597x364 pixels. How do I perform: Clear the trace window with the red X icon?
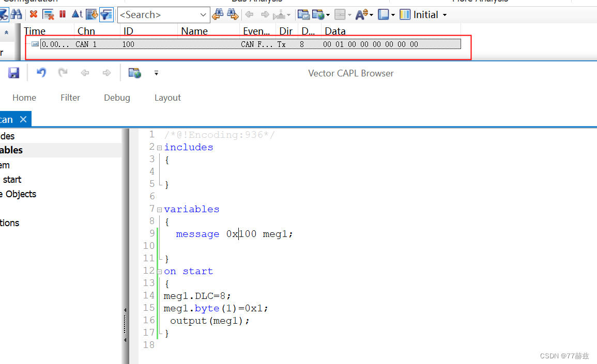34,14
